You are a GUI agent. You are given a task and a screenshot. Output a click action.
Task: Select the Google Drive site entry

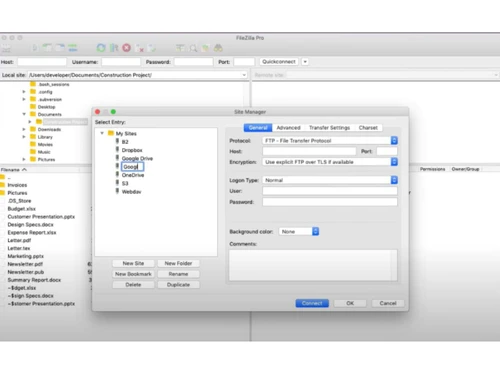tap(137, 158)
